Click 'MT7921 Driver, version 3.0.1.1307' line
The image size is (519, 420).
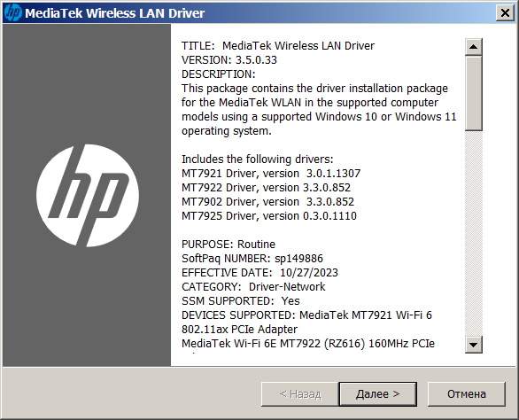271,174
